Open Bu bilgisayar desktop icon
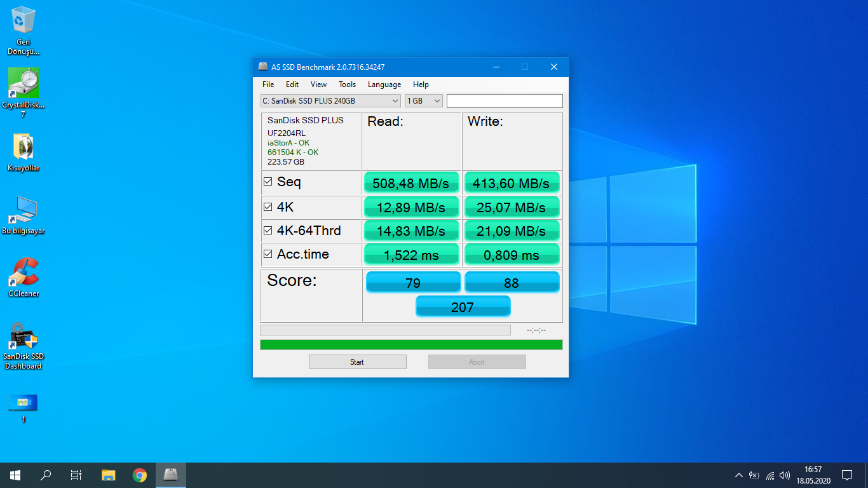The height and width of the screenshot is (488, 868). pyautogui.click(x=24, y=215)
